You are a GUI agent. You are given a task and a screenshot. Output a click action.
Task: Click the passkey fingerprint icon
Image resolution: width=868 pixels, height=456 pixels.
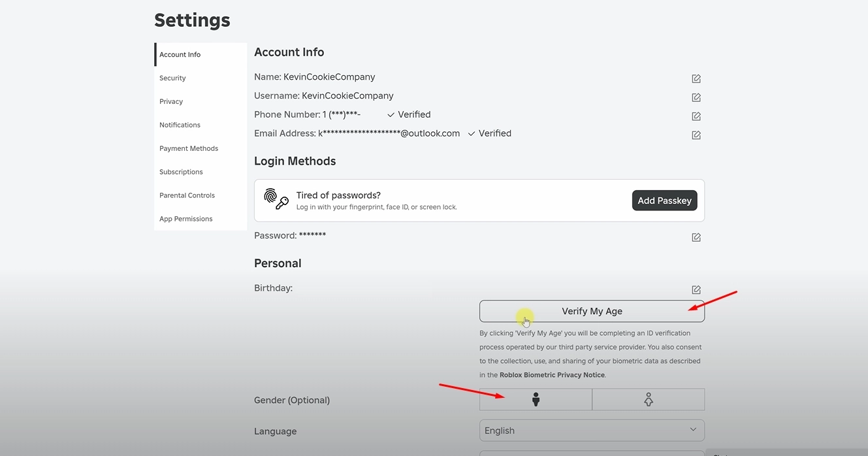click(x=276, y=200)
